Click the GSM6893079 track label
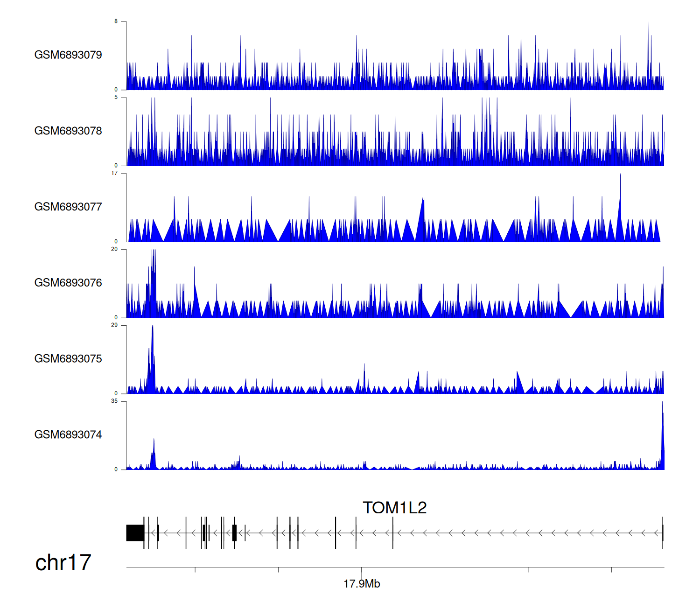The width and height of the screenshot is (700, 616). pos(68,55)
